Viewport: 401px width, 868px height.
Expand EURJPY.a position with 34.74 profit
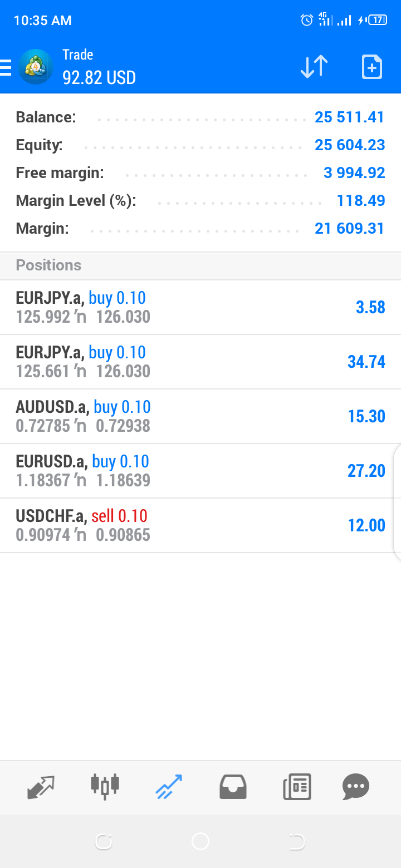(x=200, y=362)
